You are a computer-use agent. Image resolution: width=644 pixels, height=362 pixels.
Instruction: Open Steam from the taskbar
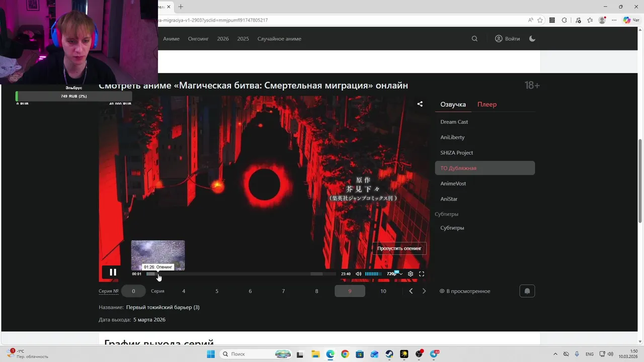(x=389, y=354)
